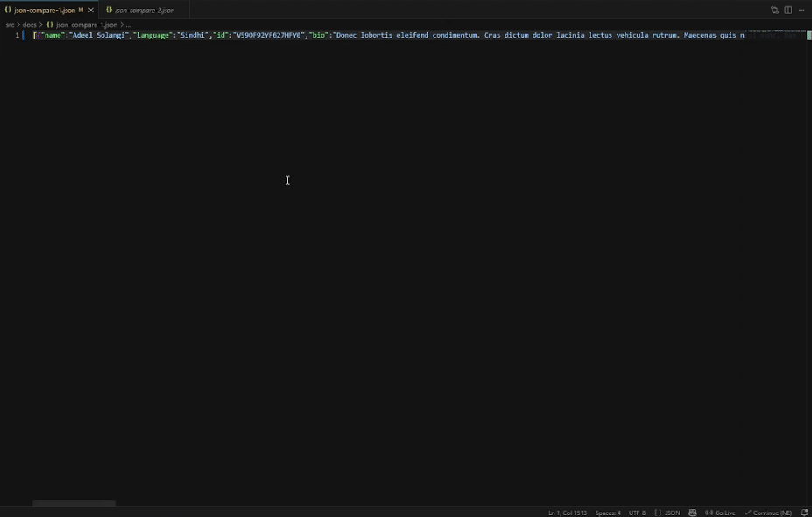Screen dimensions: 812x517
Task: Select the json-compare-1.json tab
Action: click(44, 10)
